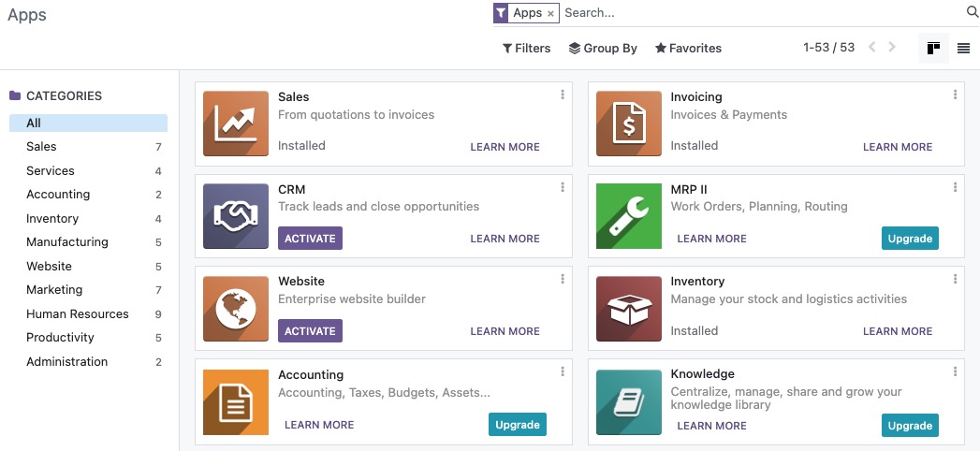Switch to Kanban view

934,48
